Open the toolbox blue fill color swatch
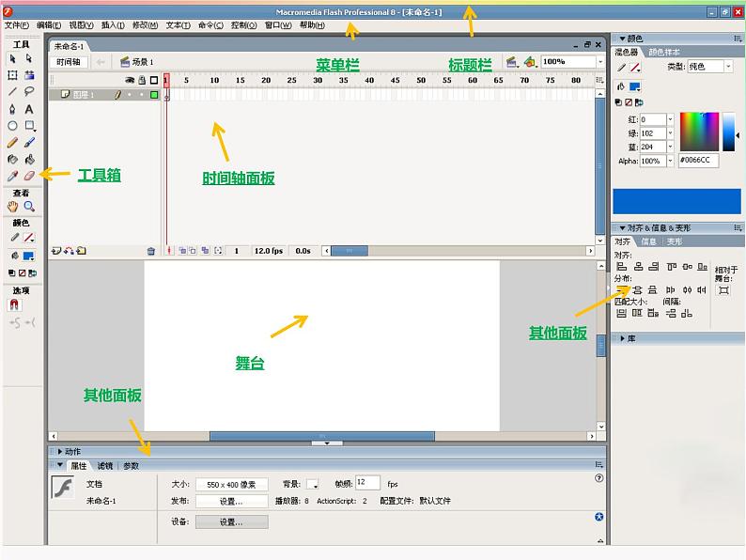This screenshot has width=746, height=560. pos(28,256)
